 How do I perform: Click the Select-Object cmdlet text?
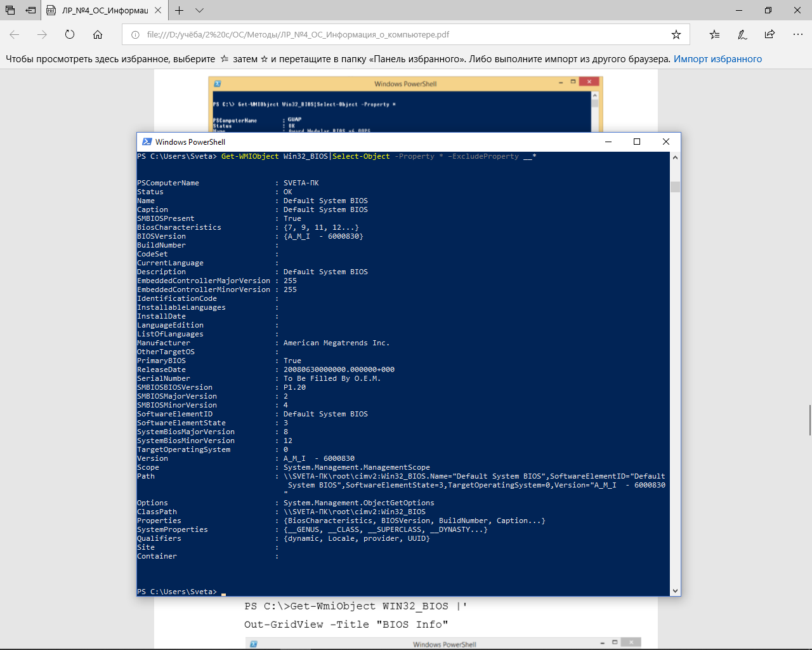361,156
